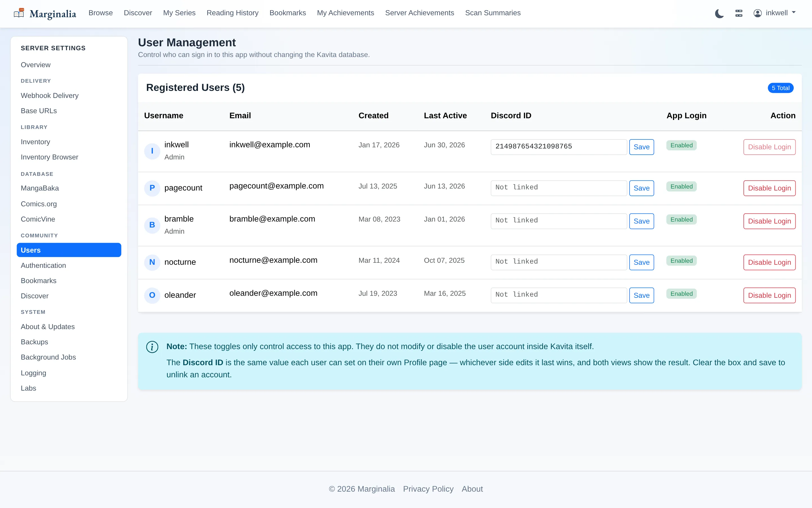Open the About footer link
812x508 pixels.
point(472,489)
